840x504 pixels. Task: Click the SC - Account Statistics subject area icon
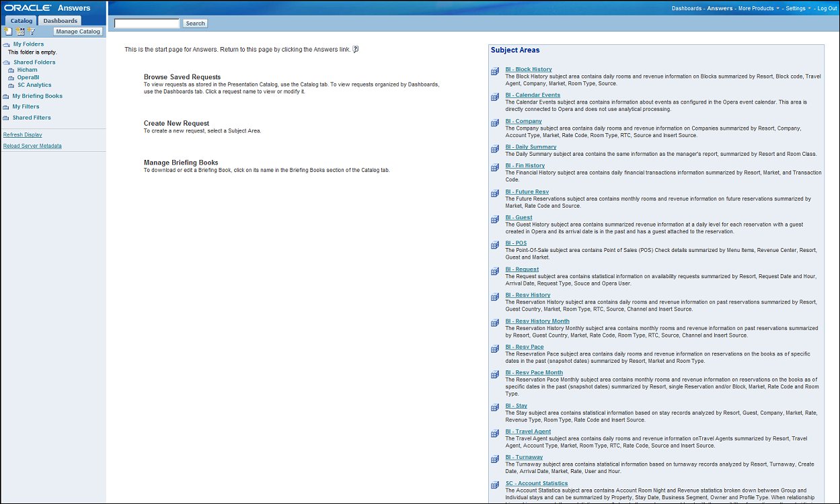(x=495, y=485)
